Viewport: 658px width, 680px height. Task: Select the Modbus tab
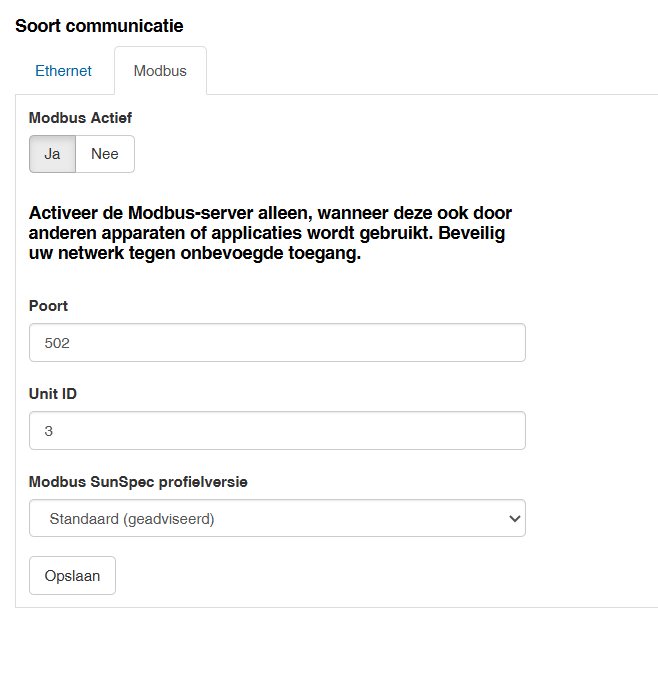160,71
